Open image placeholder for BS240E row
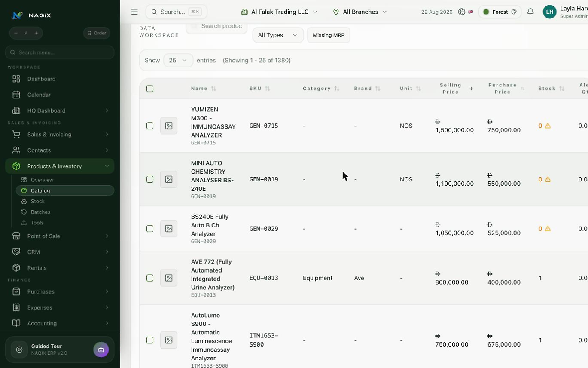The image size is (588, 368). tap(169, 229)
